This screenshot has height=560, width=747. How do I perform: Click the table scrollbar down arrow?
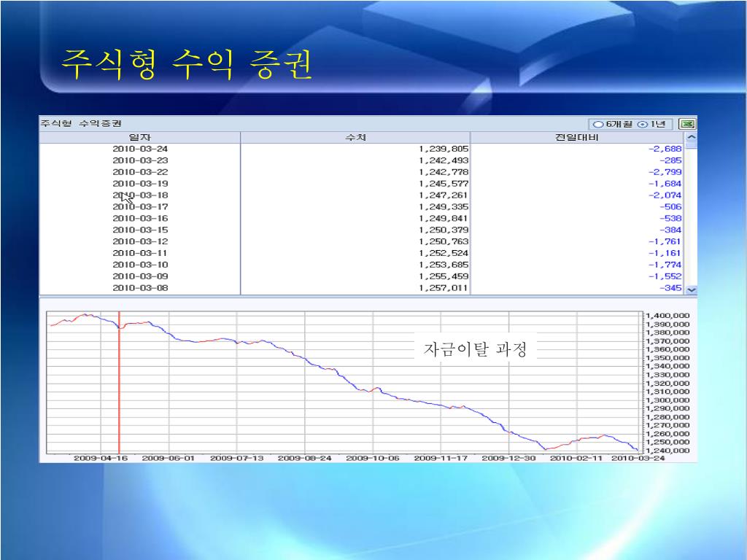692,289
